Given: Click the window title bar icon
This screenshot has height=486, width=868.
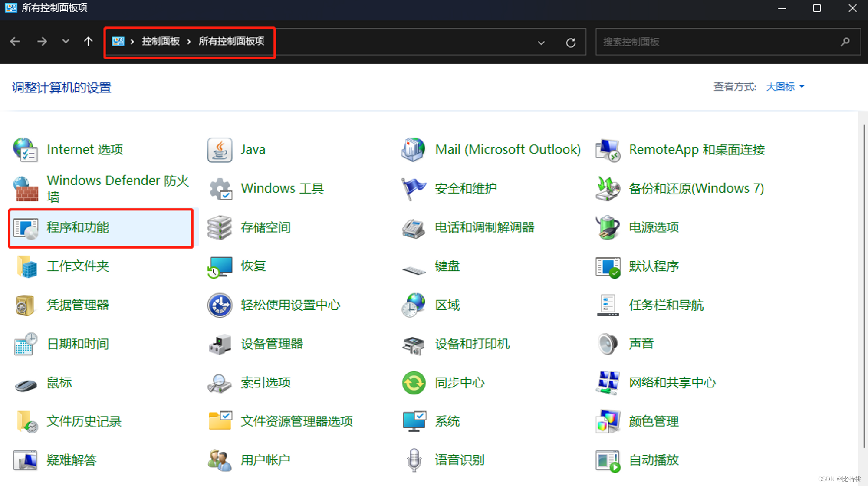Looking at the screenshot, I should (11, 8).
